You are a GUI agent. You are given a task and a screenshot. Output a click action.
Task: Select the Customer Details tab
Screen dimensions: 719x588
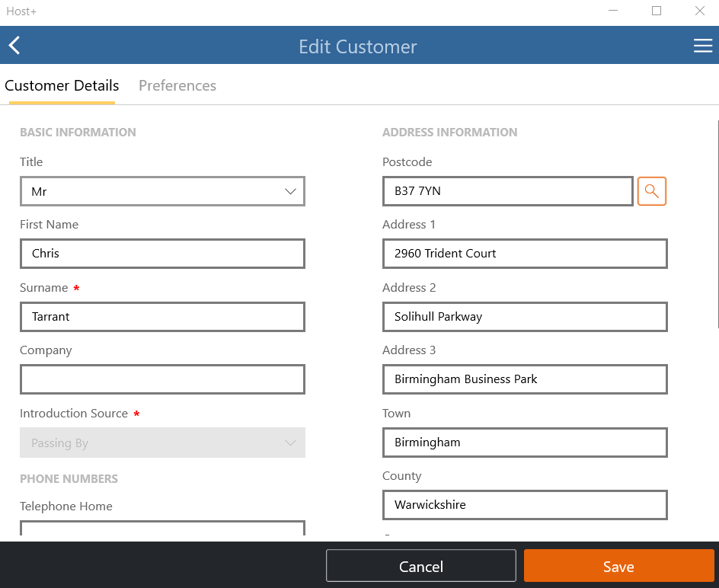(61, 85)
